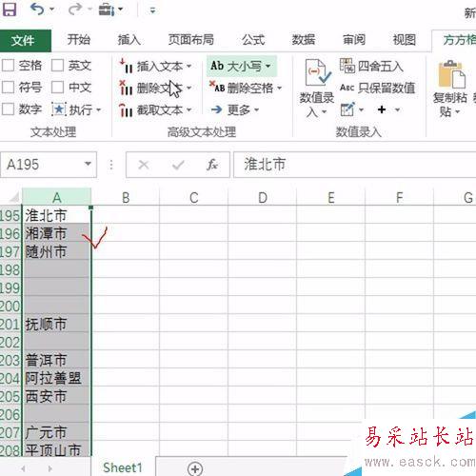This screenshot has height=476, width=476.
Task: Switch to the 插入 tab
Action: (129, 40)
